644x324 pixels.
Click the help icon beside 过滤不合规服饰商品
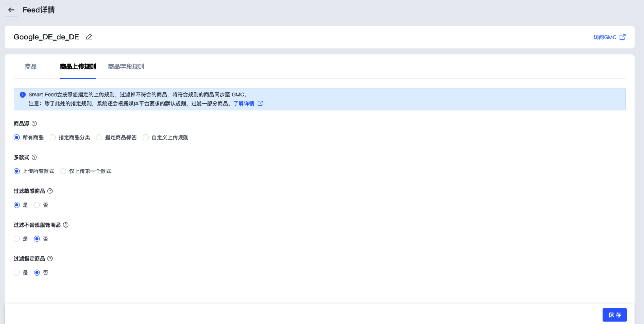(66, 225)
